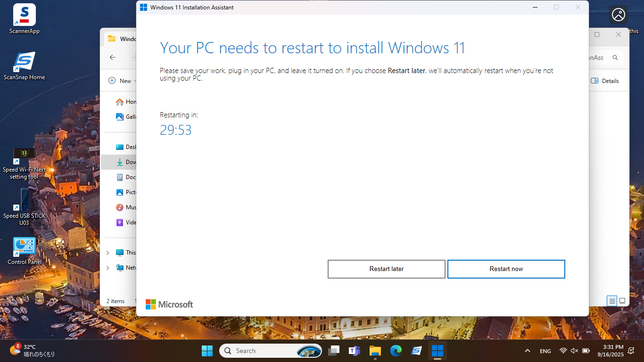Check the battery status icon in tray

tap(586, 351)
